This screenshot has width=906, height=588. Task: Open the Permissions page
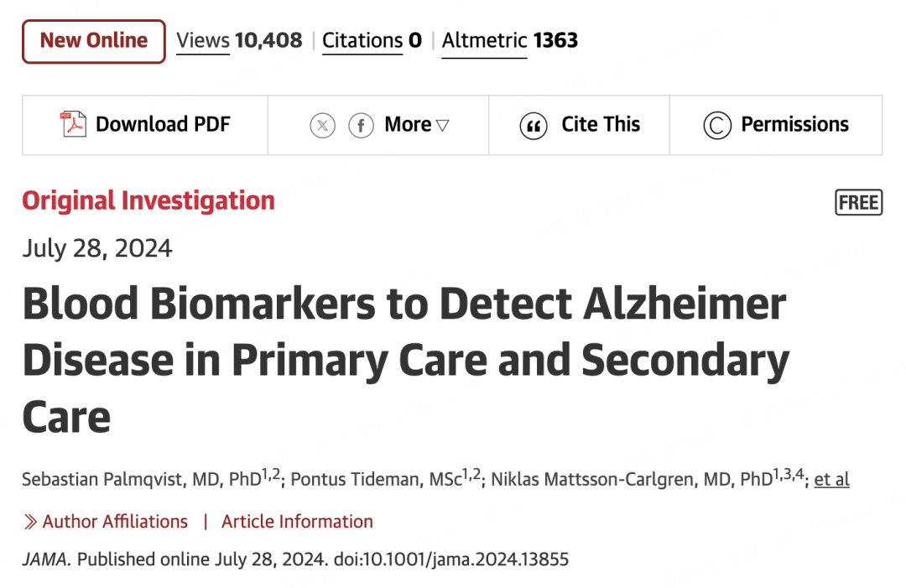coord(794,125)
